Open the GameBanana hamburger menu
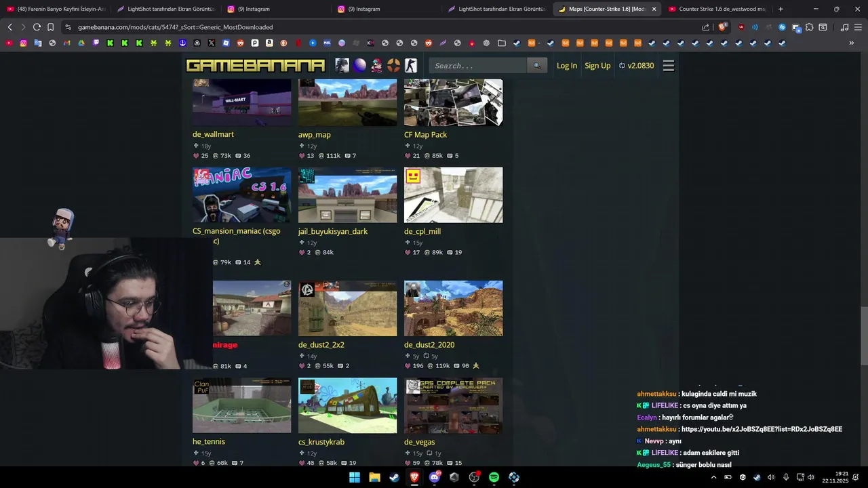 669,66
